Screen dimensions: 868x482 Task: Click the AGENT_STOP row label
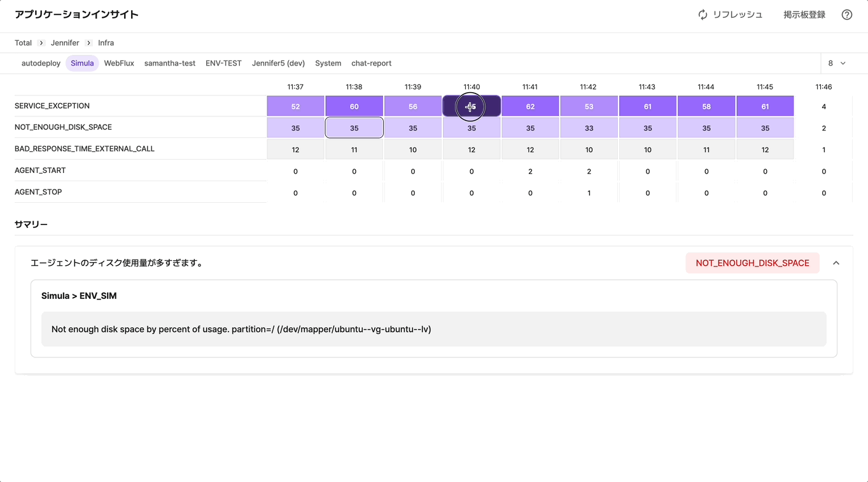pyautogui.click(x=38, y=192)
